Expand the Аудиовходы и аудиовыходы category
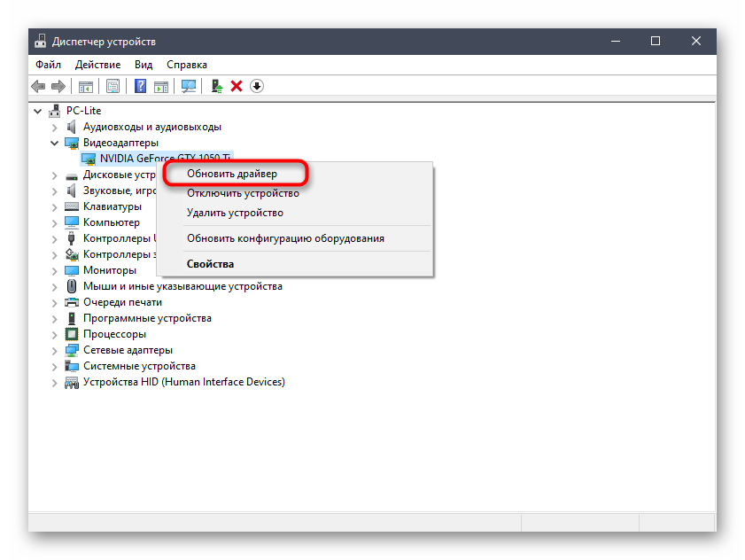 click(x=55, y=127)
